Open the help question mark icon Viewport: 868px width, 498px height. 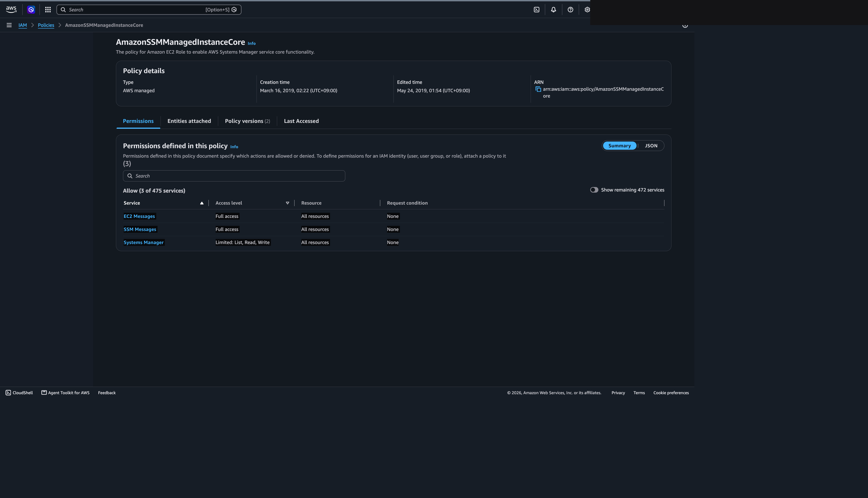pyautogui.click(x=570, y=10)
